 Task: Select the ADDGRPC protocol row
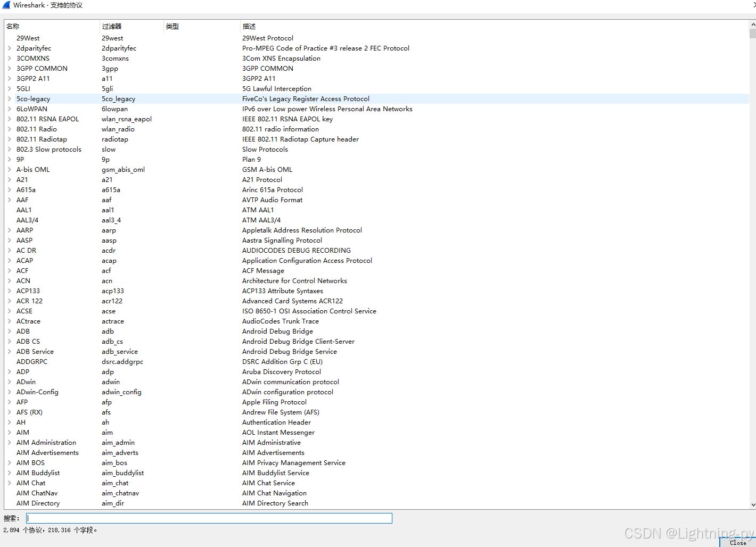(32, 361)
